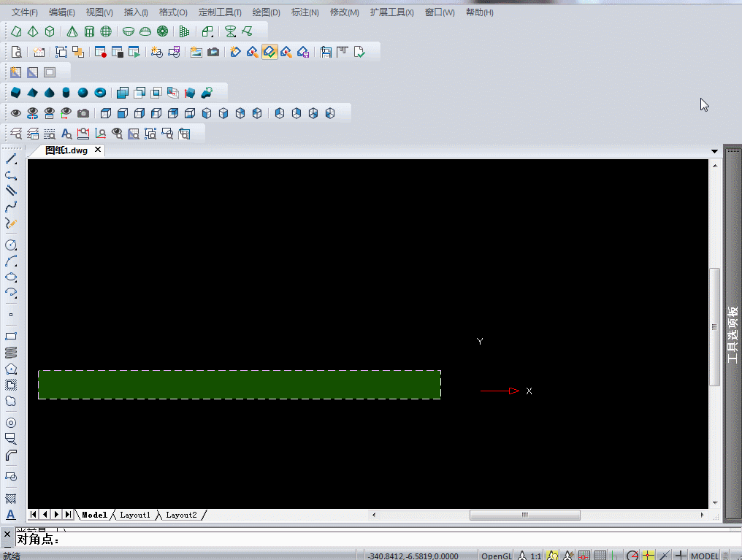742x560 pixels.
Task: Switch to the Layout1 tab
Action: pyautogui.click(x=135, y=515)
